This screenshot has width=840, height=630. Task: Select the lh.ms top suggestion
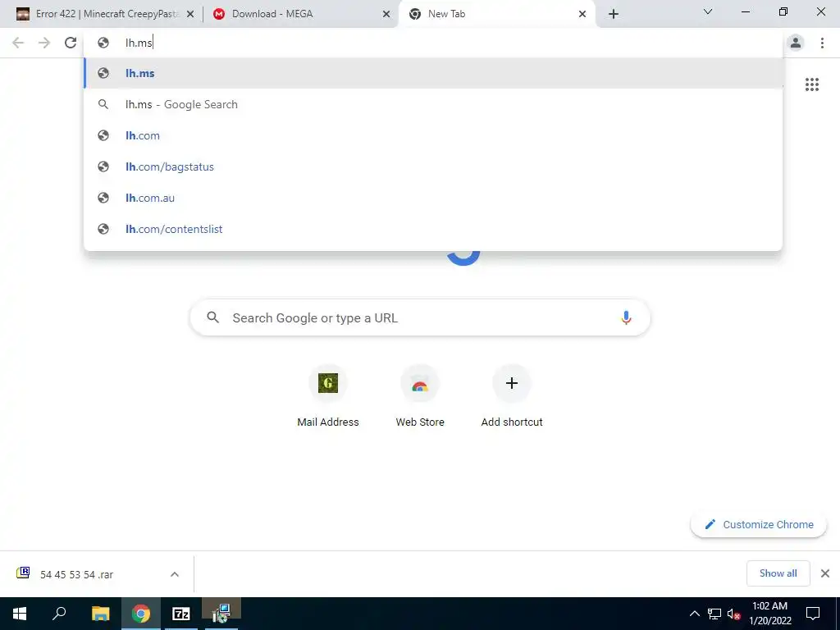(433, 73)
